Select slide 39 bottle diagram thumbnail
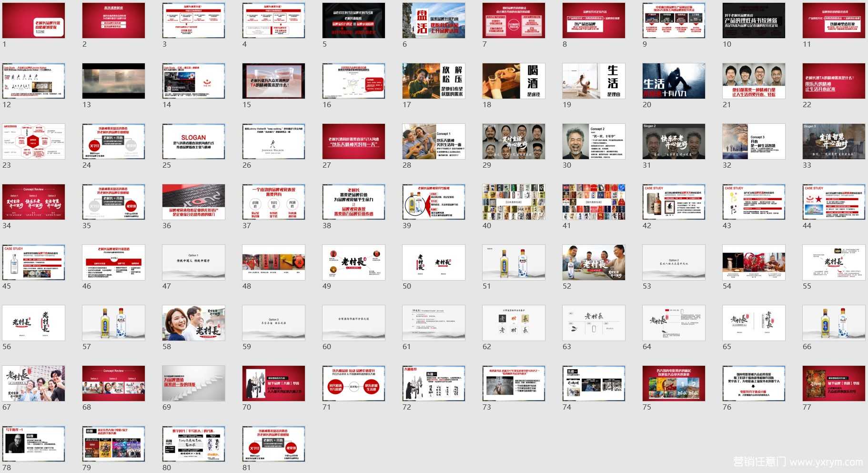Viewport: 868px width, 473px height. (434, 202)
